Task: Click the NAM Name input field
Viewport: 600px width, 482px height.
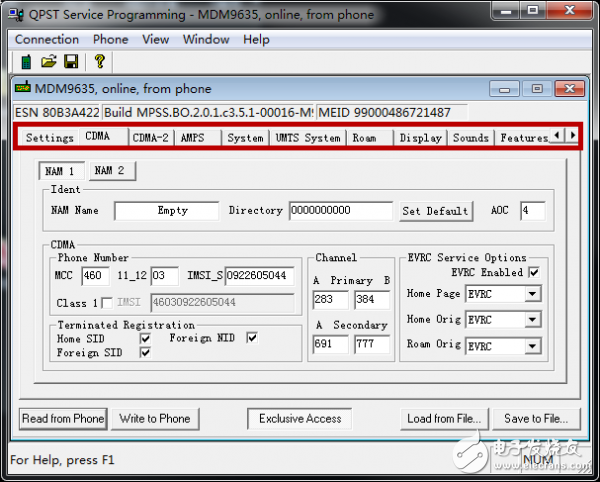Action: click(166, 211)
